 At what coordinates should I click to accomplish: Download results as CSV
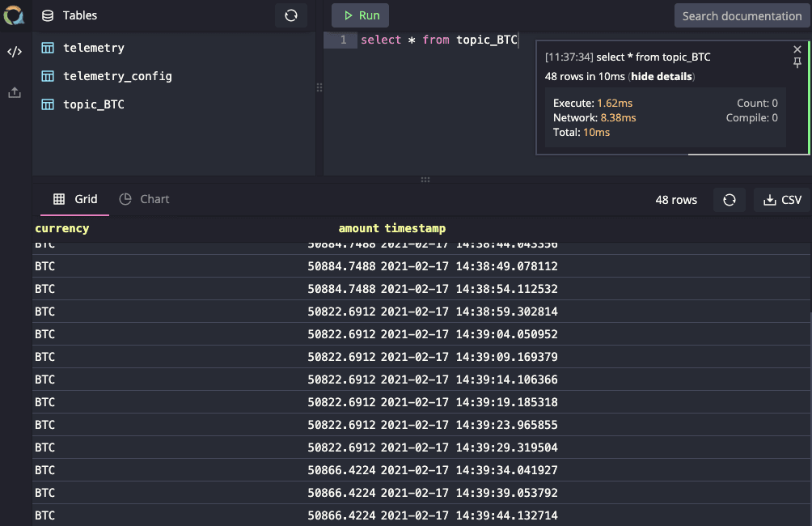(782, 200)
